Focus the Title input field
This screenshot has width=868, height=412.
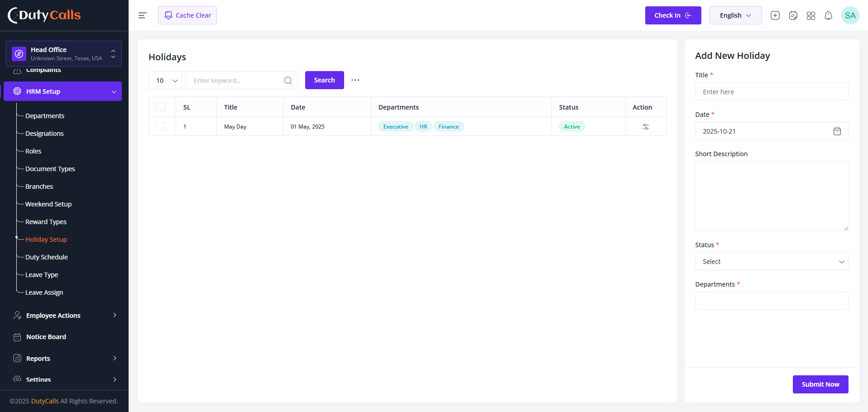pyautogui.click(x=772, y=92)
